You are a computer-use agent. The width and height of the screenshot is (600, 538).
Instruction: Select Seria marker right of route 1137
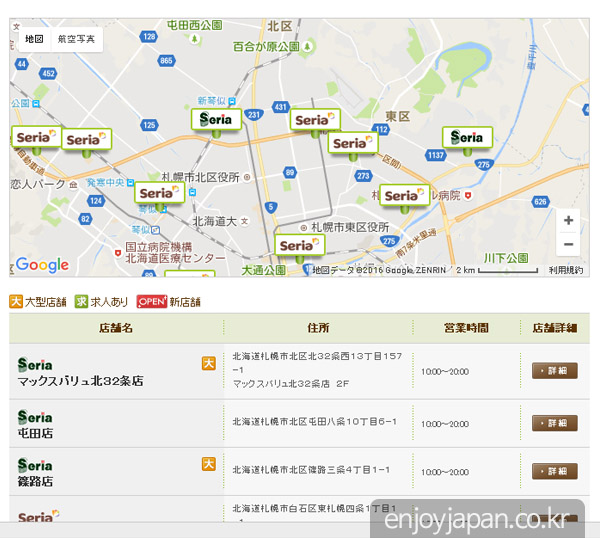[467, 137]
